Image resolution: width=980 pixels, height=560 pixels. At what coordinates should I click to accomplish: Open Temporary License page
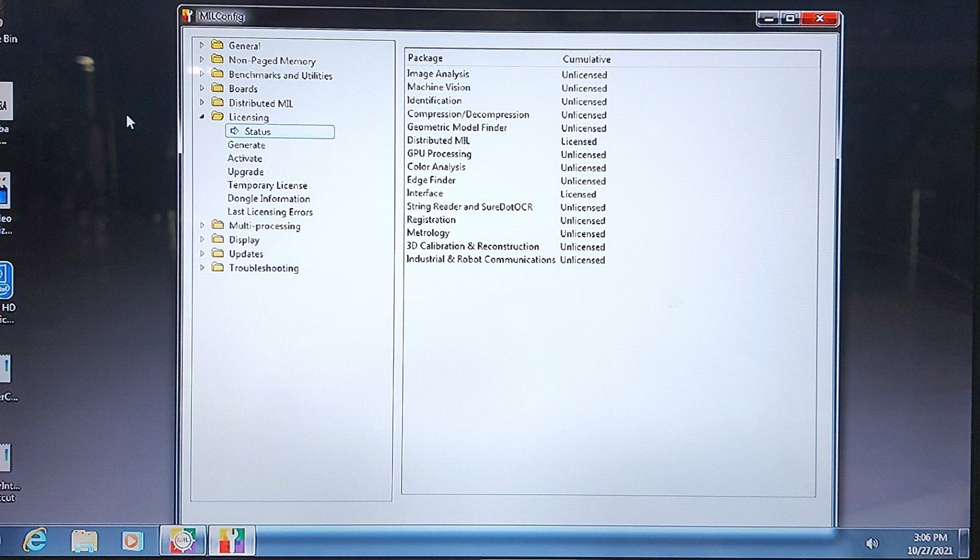pyautogui.click(x=267, y=185)
